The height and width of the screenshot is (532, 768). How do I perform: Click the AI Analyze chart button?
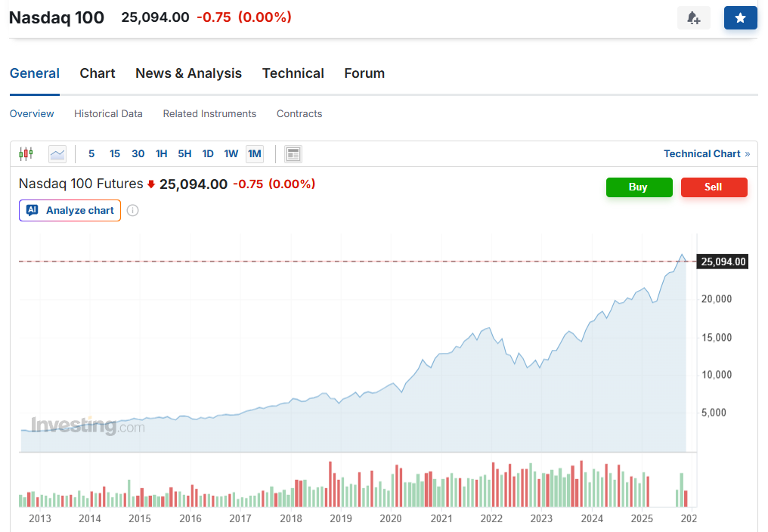tap(70, 210)
